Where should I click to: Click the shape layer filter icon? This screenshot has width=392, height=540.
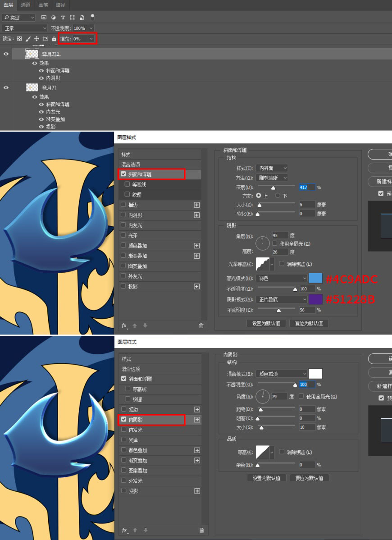pyautogui.click(x=72, y=18)
